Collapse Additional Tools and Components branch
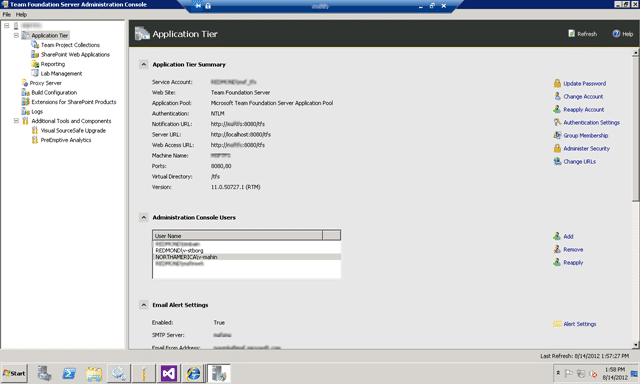 coord(16,121)
